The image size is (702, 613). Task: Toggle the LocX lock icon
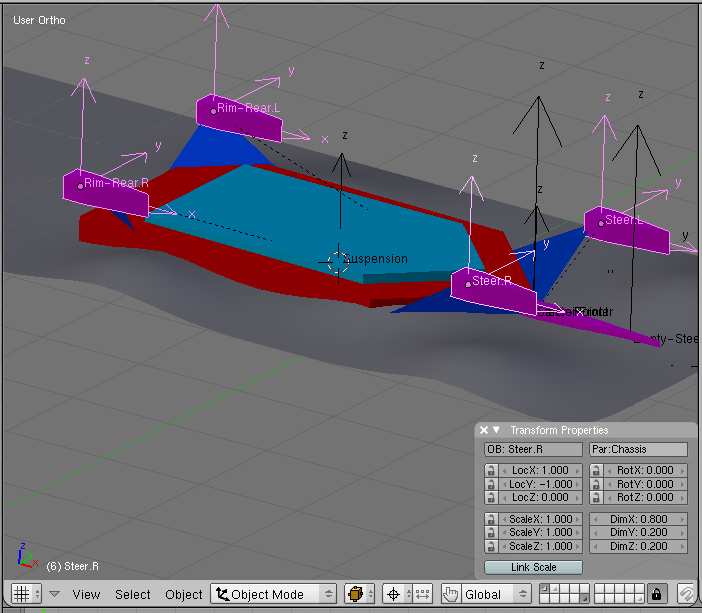click(491, 471)
